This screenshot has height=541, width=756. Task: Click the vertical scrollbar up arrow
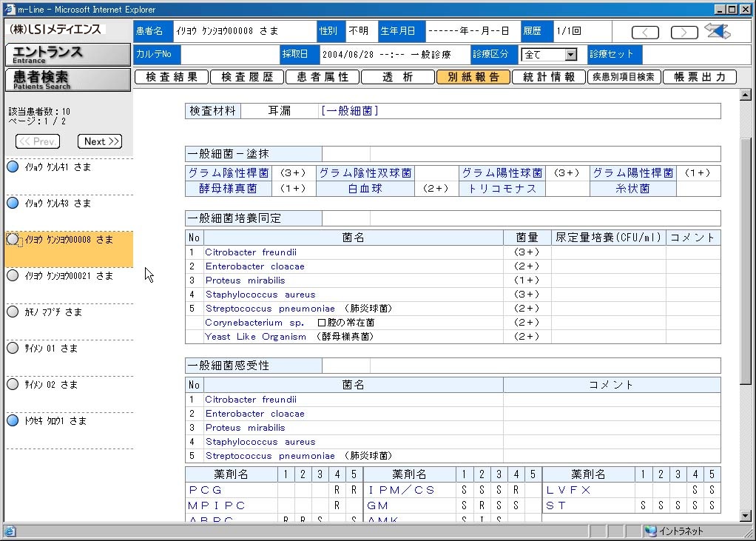pyautogui.click(x=746, y=95)
